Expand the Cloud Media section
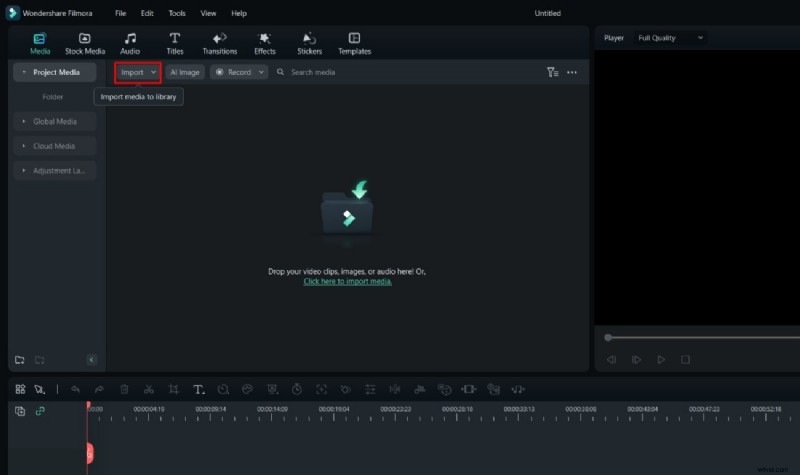The image size is (800, 475). [x=55, y=146]
